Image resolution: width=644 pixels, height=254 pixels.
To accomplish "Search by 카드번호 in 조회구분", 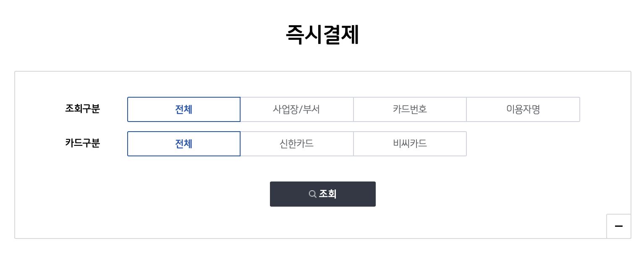I will tap(410, 109).
